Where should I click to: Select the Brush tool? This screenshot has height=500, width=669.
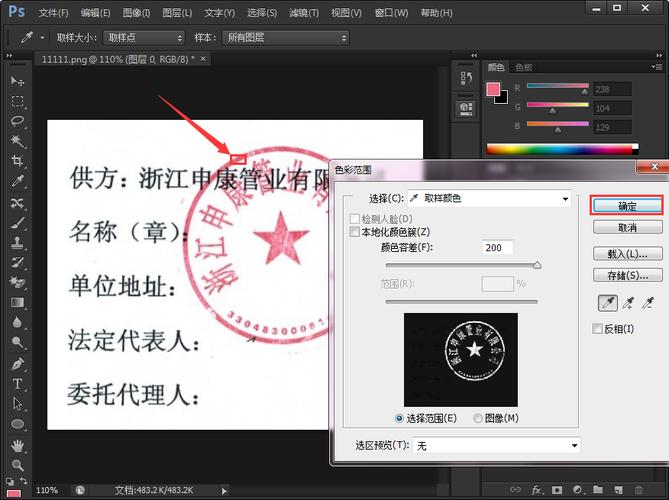click(17, 223)
